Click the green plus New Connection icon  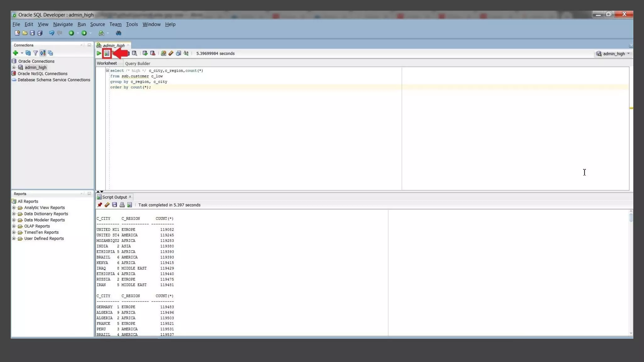click(15, 53)
